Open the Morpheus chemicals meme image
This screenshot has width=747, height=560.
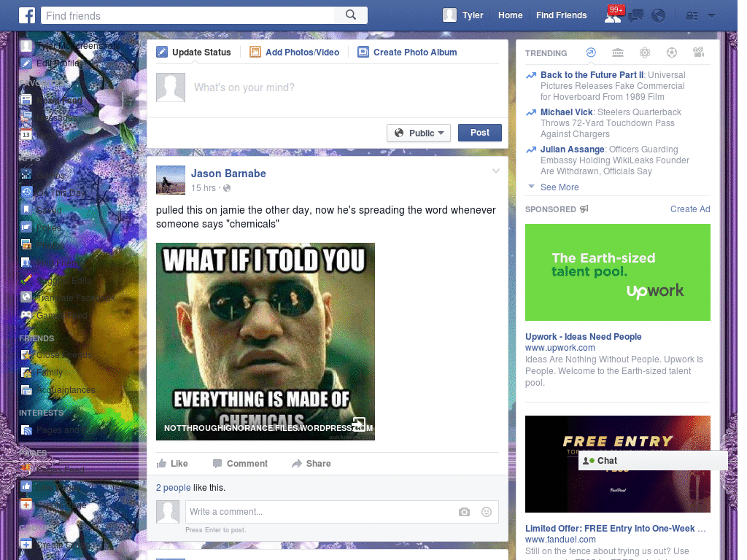pos(266,341)
